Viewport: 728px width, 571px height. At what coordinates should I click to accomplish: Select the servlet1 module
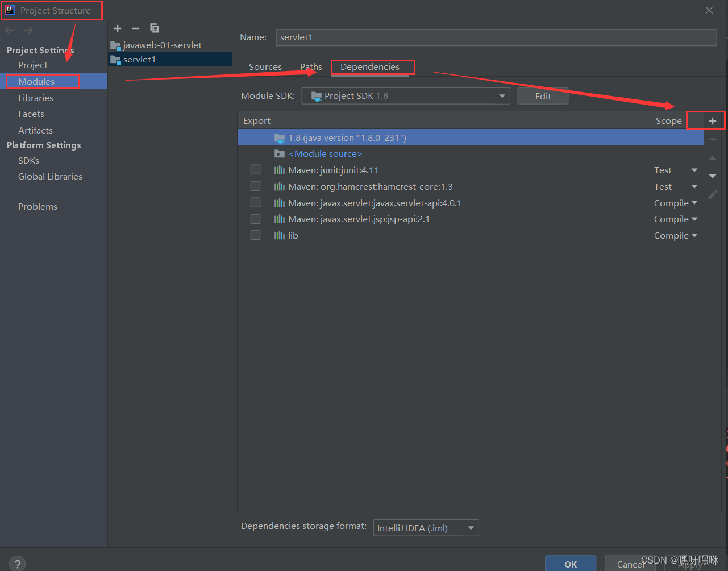tap(170, 60)
